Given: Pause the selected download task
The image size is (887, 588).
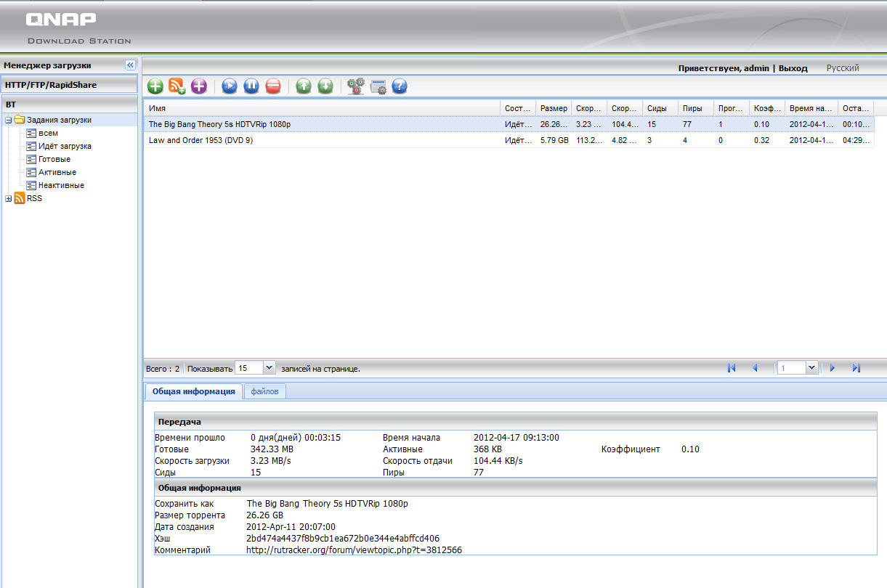Looking at the screenshot, I should (x=251, y=86).
